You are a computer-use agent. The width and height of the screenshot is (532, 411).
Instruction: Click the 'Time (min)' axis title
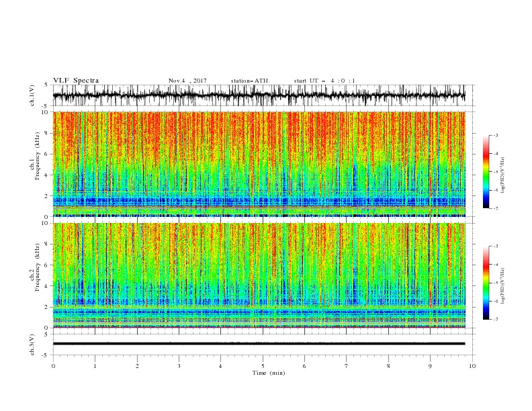(x=269, y=373)
